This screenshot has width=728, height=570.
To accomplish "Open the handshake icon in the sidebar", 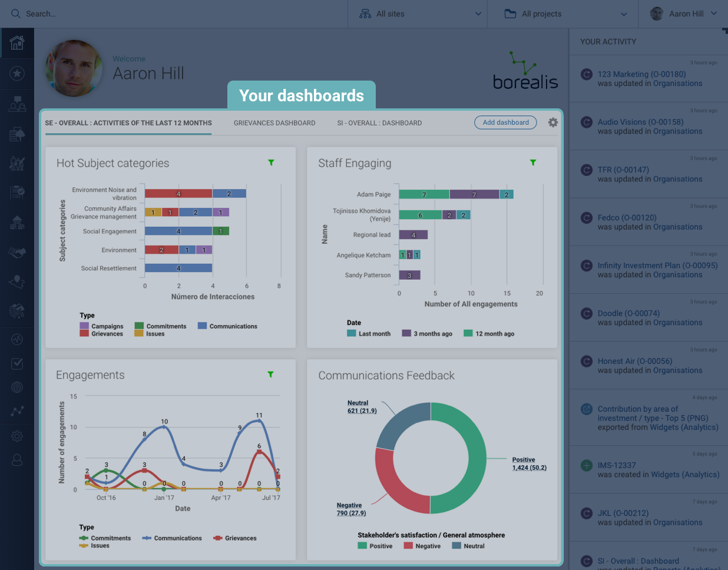I will (x=17, y=253).
